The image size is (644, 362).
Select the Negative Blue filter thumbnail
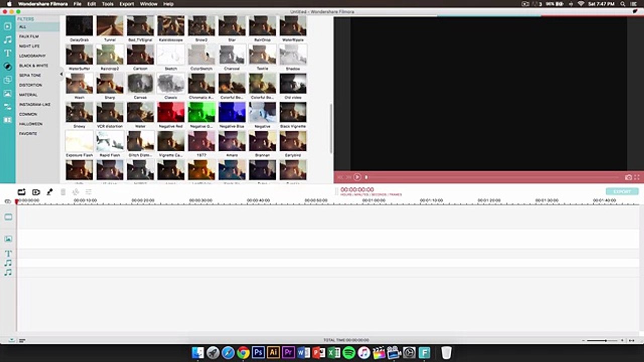point(232,112)
